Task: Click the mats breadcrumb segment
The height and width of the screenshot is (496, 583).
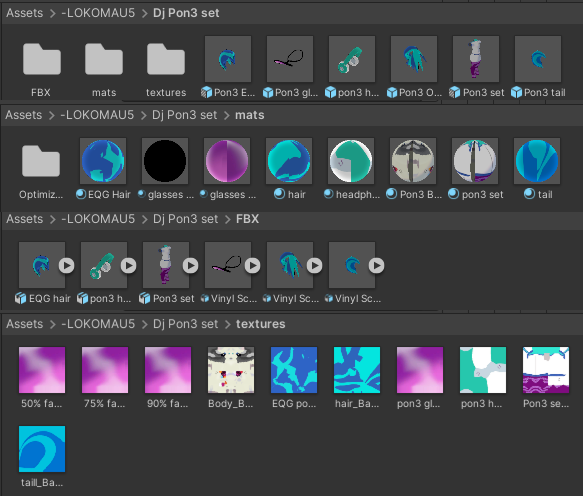Action: (249, 115)
